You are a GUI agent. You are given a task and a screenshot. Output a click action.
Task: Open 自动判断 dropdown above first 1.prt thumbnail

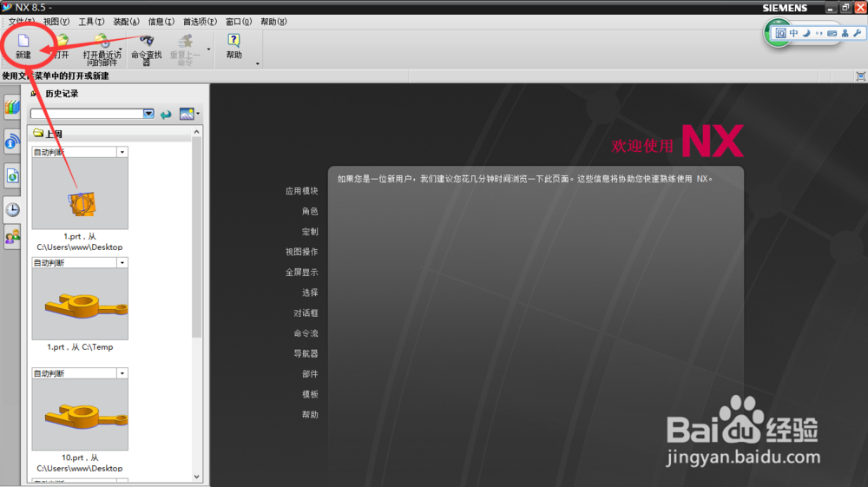click(122, 152)
